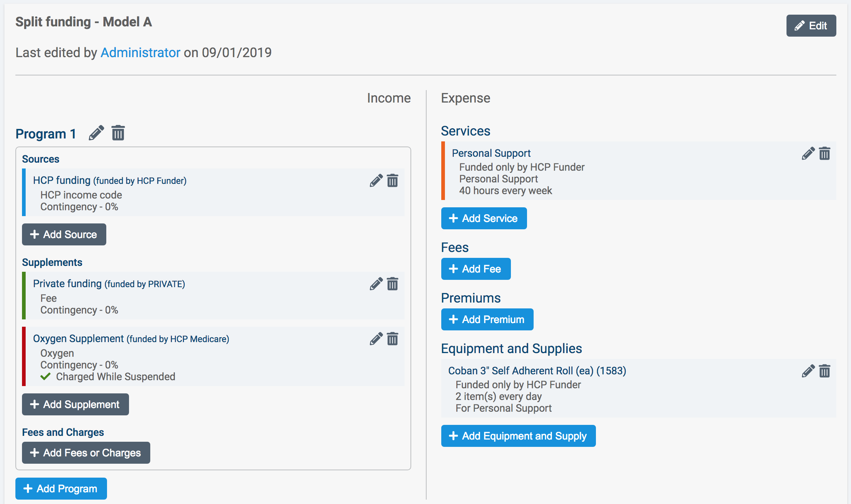Click Add Source button
Image resolution: width=851 pixels, height=504 pixels.
pyautogui.click(x=64, y=234)
